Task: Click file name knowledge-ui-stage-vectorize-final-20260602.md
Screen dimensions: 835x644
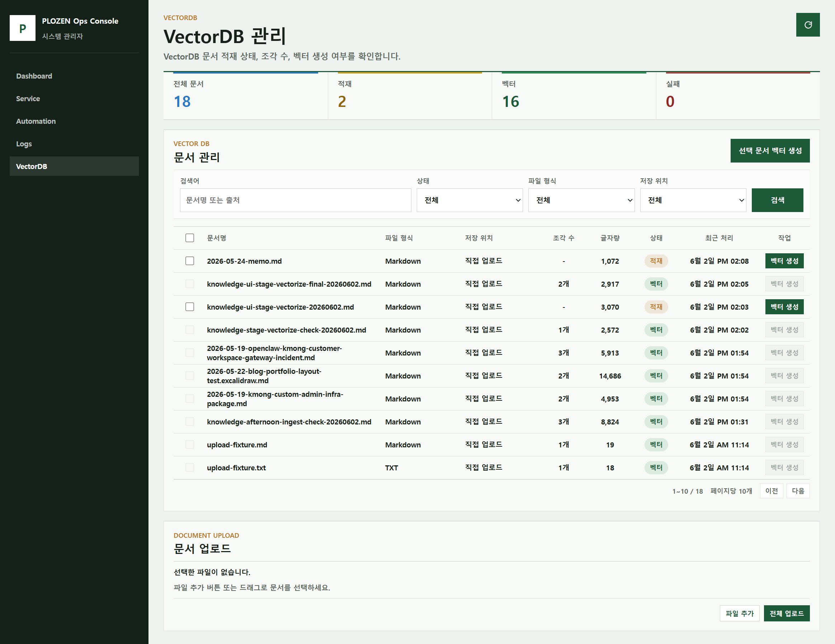Action: (289, 284)
